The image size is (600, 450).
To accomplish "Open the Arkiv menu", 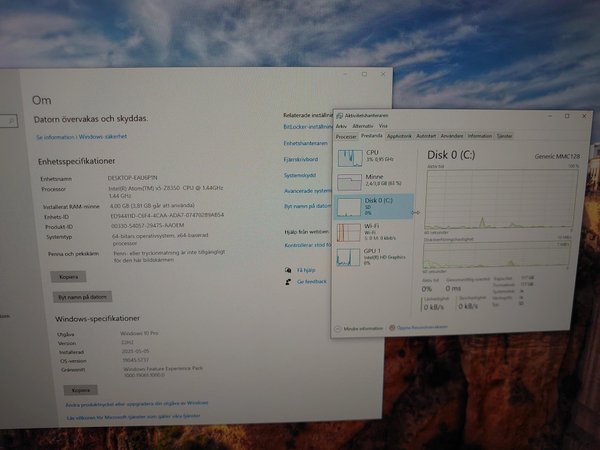I will coord(341,127).
